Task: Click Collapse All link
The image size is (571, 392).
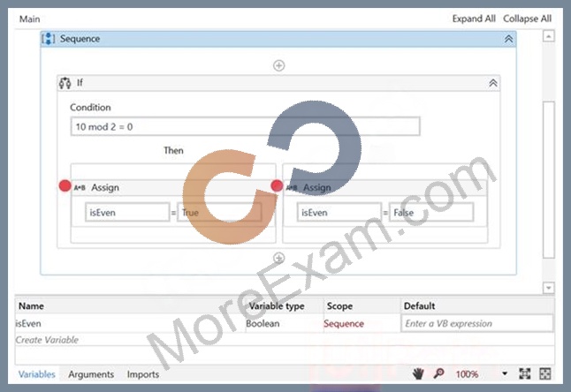Action: click(x=528, y=19)
